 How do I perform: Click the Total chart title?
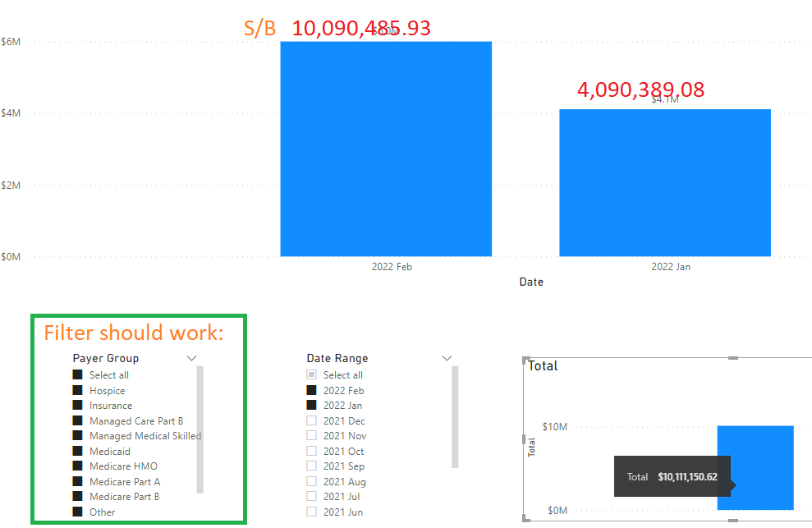click(542, 365)
